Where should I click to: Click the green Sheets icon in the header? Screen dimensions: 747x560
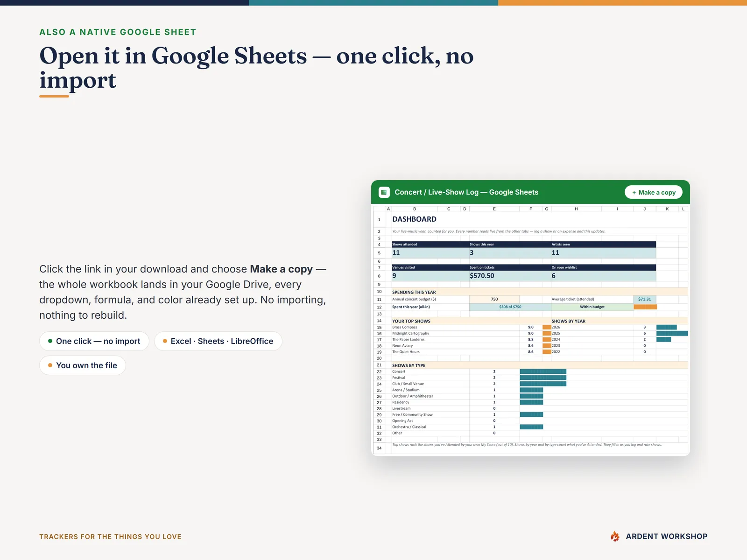384,192
